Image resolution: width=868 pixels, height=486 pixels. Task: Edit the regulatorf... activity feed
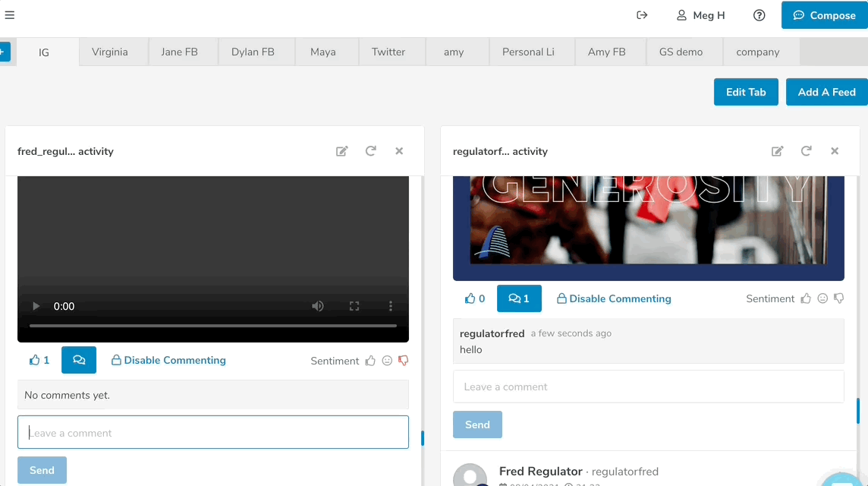778,150
